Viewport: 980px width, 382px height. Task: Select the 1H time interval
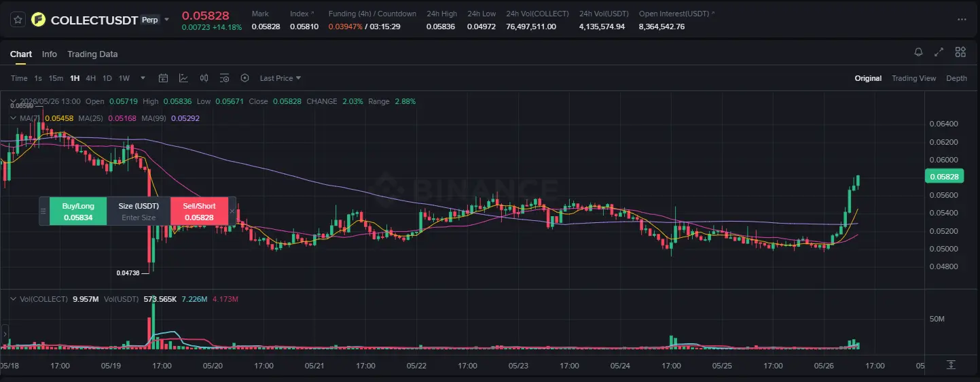(x=75, y=78)
